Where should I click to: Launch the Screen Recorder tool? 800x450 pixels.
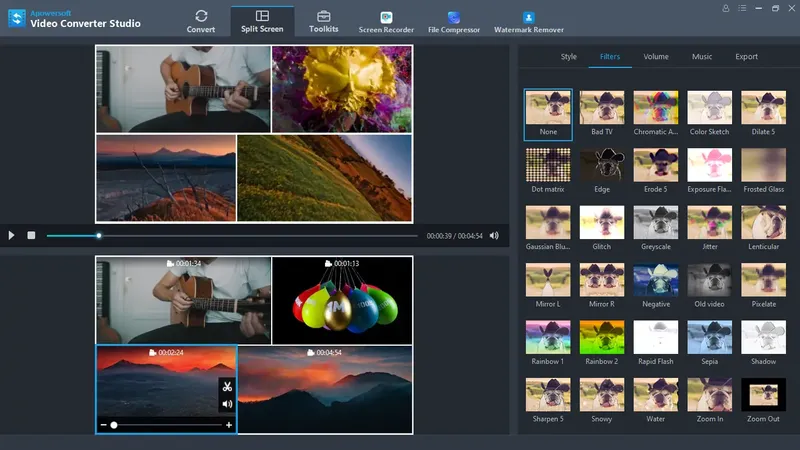click(x=386, y=21)
